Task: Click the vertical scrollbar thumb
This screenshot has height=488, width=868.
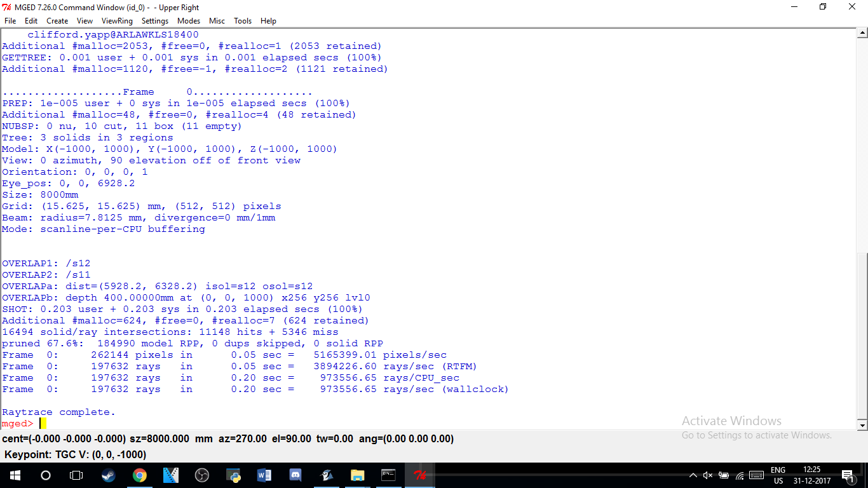Action: click(x=862, y=336)
